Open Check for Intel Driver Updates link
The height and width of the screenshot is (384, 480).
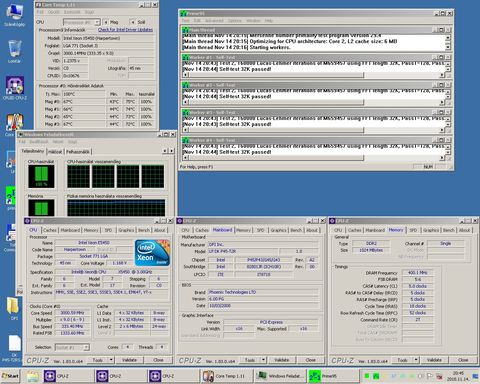click(125, 30)
